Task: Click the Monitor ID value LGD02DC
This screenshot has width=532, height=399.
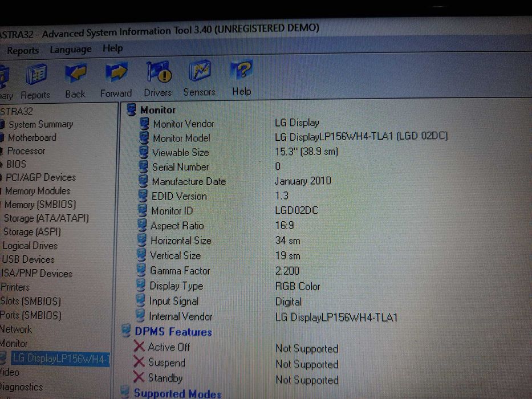Action: [297, 210]
